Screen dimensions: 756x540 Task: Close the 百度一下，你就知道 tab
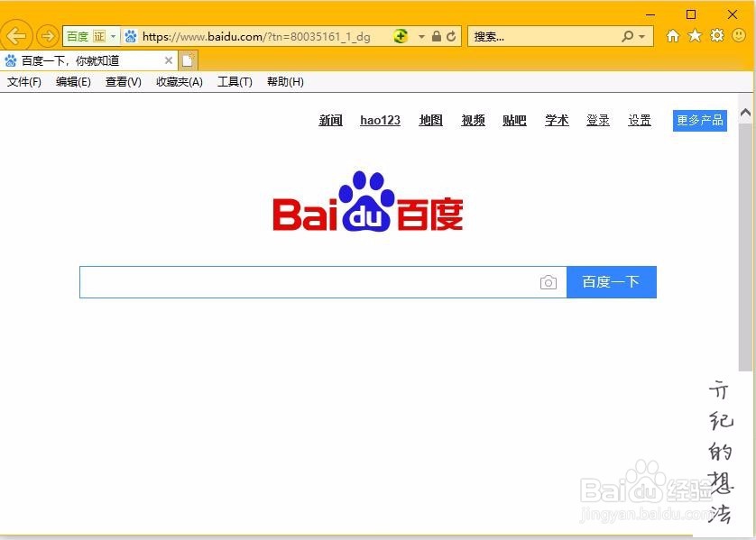pos(169,60)
